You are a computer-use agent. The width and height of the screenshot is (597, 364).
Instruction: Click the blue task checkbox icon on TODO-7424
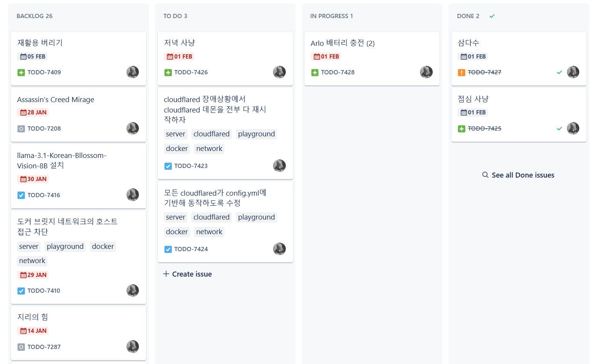click(168, 249)
